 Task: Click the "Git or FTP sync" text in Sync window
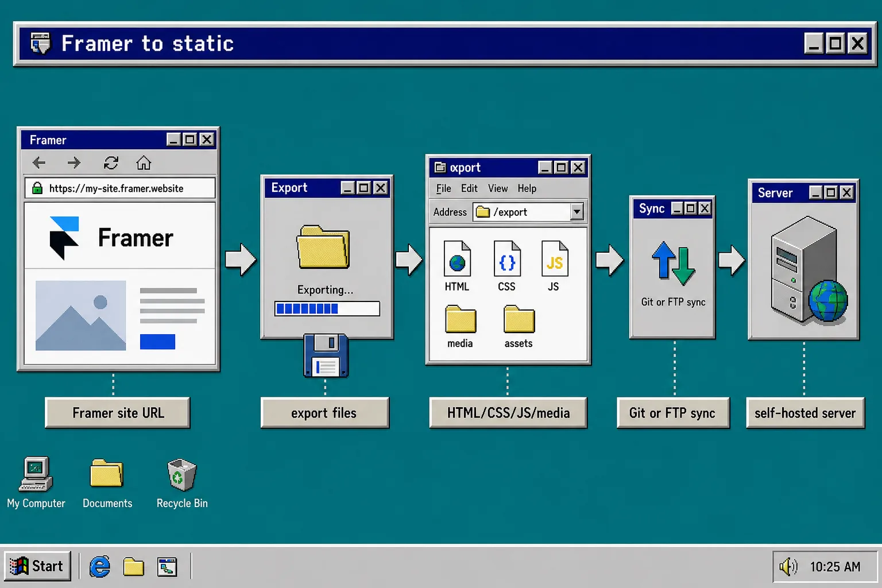(673, 302)
